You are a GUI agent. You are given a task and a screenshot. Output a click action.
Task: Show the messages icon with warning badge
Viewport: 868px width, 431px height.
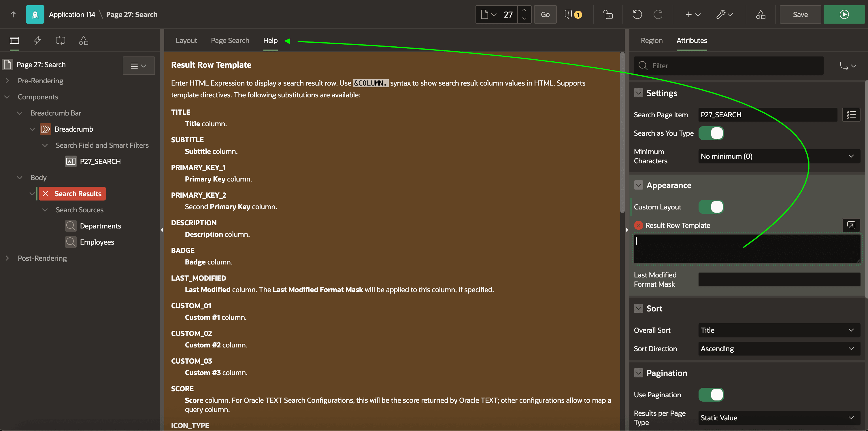[573, 14]
